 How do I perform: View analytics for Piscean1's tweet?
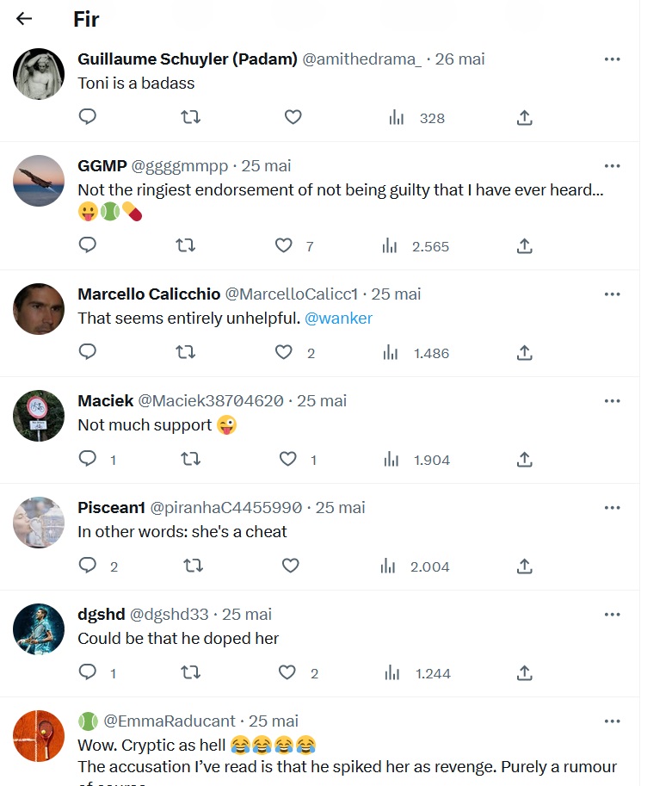[388, 566]
